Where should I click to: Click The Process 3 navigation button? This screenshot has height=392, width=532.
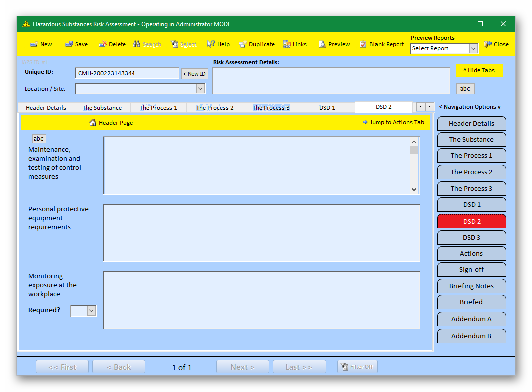click(x=471, y=188)
